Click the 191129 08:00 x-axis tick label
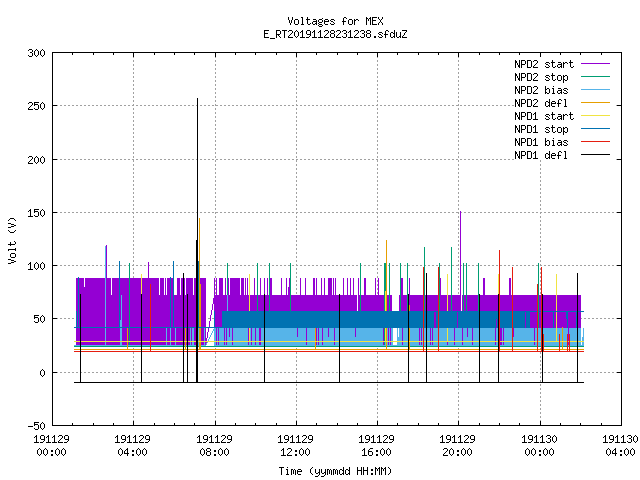 click(214, 446)
